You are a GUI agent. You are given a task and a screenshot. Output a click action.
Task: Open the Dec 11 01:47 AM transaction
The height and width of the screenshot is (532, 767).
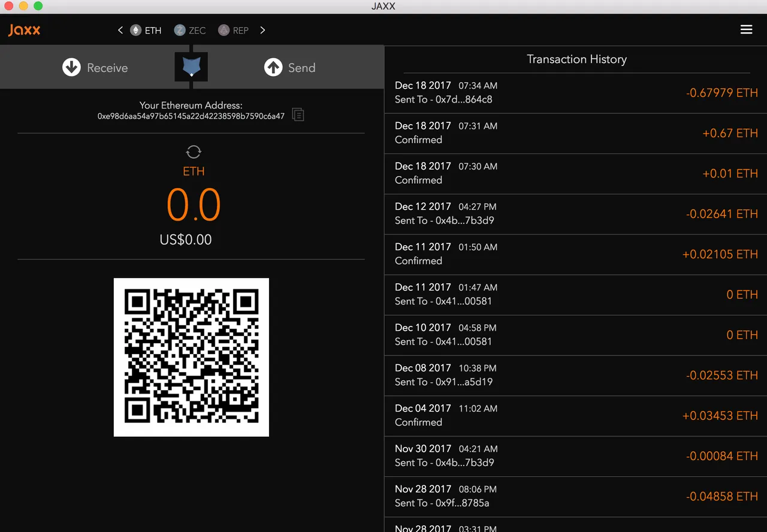coord(576,294)
